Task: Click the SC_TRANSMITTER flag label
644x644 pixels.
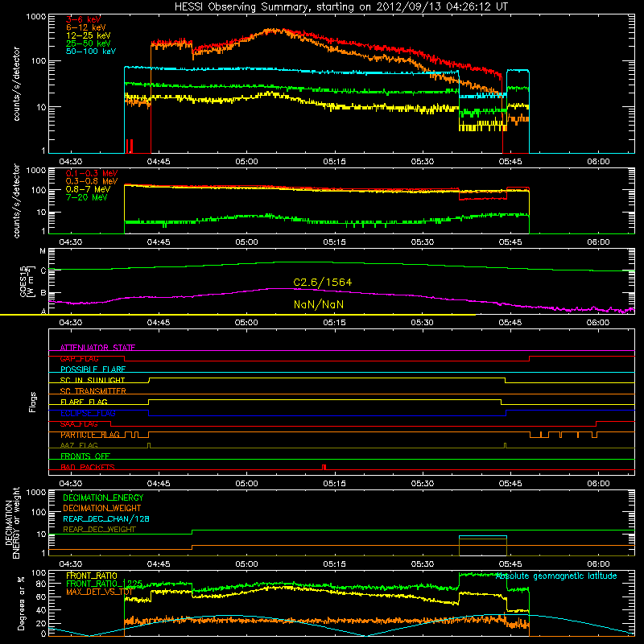Action: (x=93, y=391)
